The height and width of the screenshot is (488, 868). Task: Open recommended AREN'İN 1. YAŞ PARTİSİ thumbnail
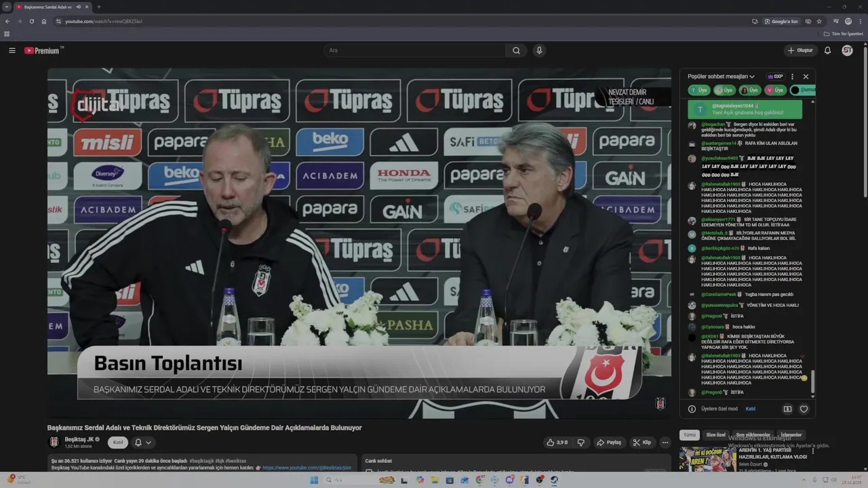(x=707, y=459)
